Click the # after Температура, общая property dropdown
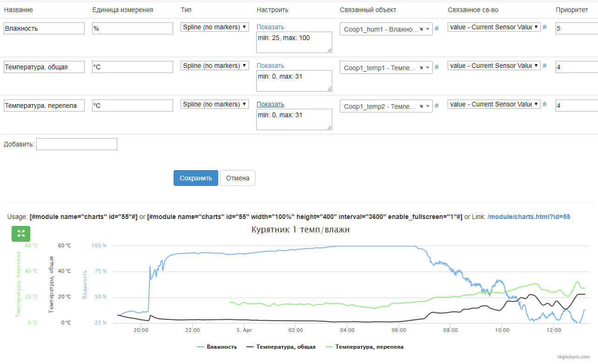Viewport: 598px width, 364px height. click(x=544, y=66)
